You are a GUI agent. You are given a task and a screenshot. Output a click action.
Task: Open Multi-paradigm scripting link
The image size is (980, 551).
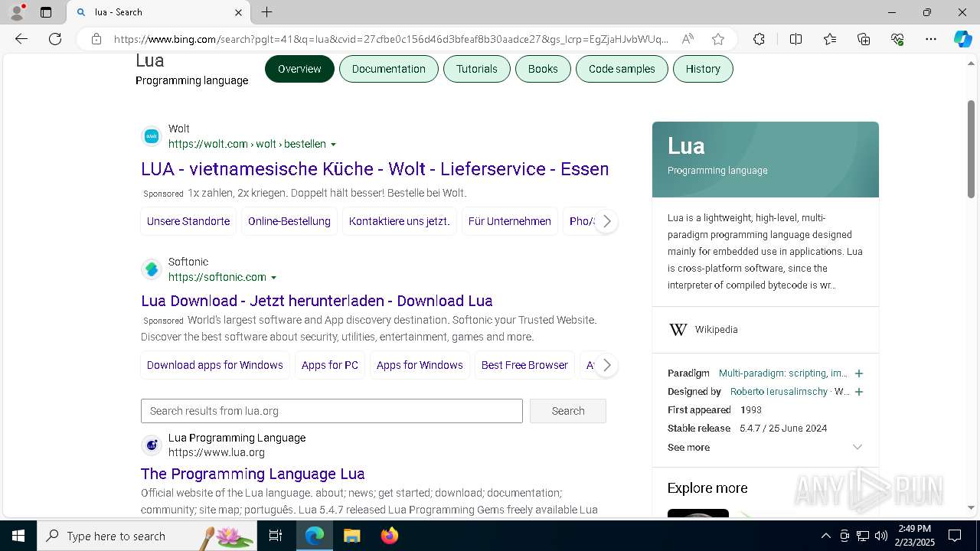click(783, 373)
